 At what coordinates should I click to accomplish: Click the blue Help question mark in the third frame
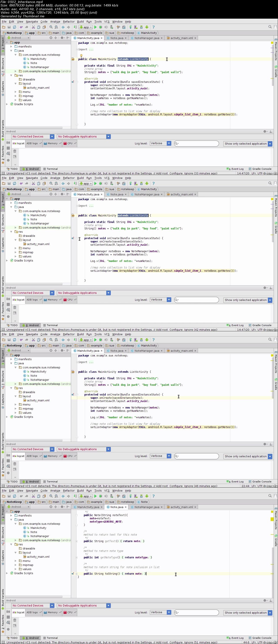(x=154, y=340)
